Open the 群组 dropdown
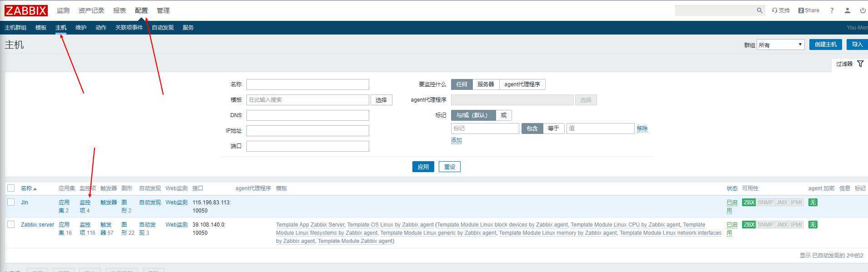 tap(781, 45)
